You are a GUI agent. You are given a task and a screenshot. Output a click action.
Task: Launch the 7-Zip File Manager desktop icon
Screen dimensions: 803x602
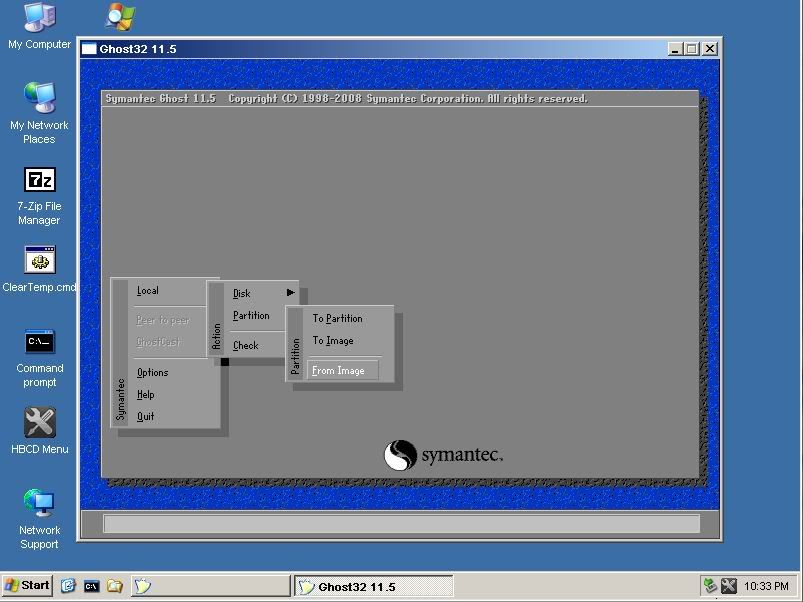[39, 196]
